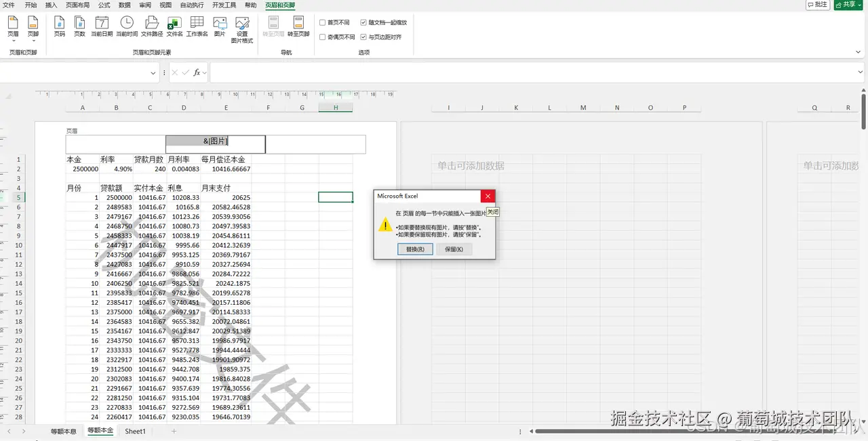Switch to the 页面布局 ribbon tab
The image size is (868, 441).
tap(77, 5)
